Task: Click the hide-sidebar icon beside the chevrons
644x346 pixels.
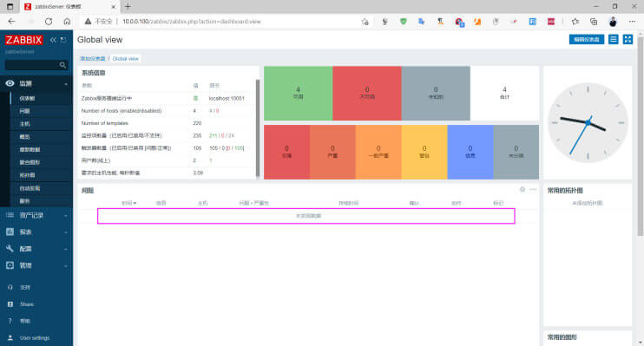Action: click(x=63, y=40)
